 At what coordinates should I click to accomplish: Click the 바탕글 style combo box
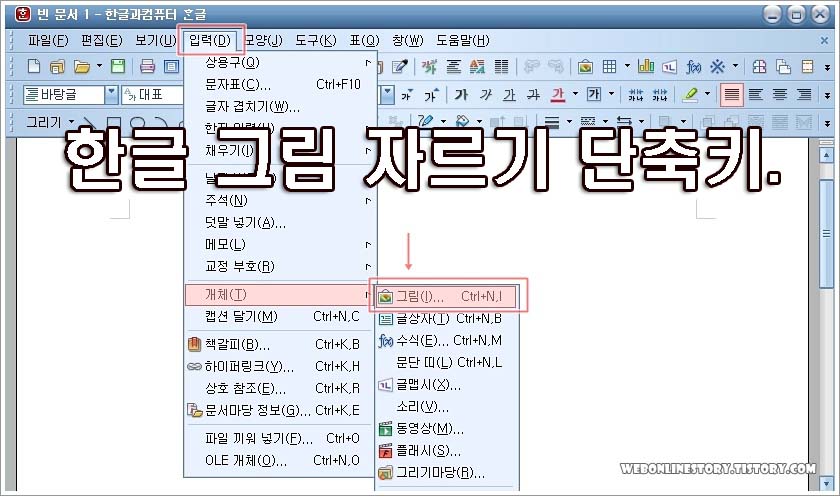pyautogui.click(x=70, y=95)
